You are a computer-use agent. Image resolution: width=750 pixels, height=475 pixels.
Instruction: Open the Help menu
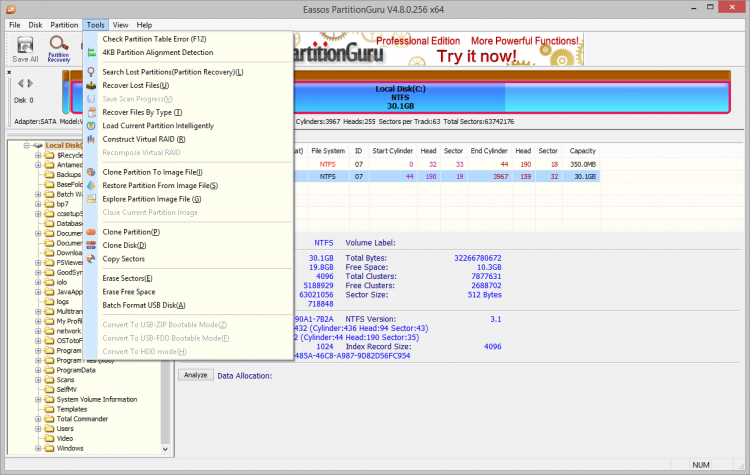pos(144,25)
